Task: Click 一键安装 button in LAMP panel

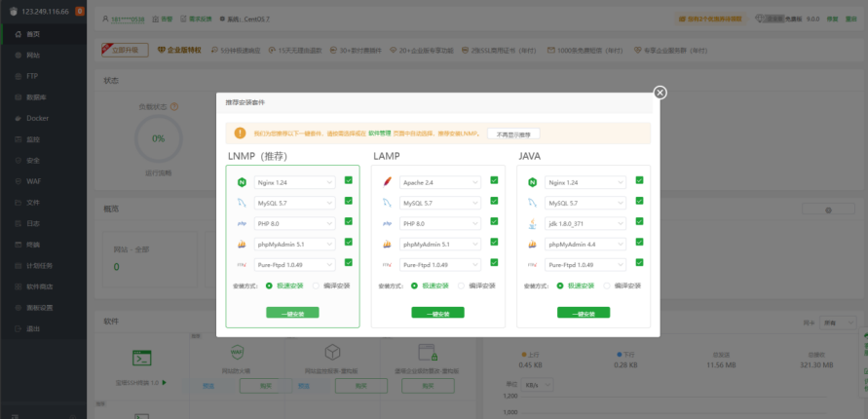Action: click(x=437, y=313)
